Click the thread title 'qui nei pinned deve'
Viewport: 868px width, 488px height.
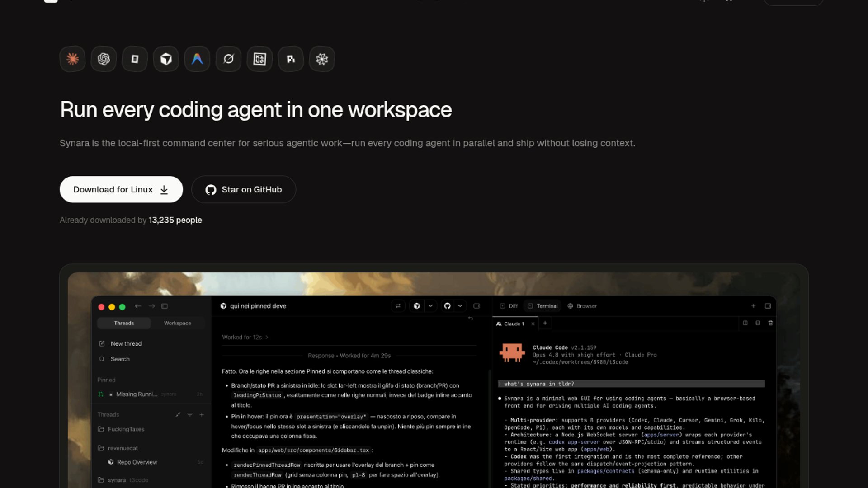pos(258,306)
